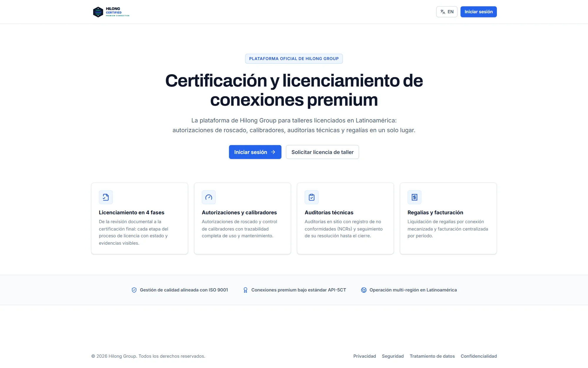This screenshot has height=368, width=588.
Task: Click the Plataforma oficial de Hilong Group badge
Action: [294, 59]
